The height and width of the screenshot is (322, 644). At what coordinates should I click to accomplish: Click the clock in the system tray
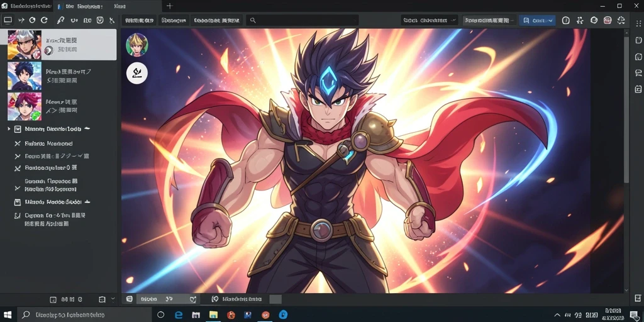[x=613, y=314]
